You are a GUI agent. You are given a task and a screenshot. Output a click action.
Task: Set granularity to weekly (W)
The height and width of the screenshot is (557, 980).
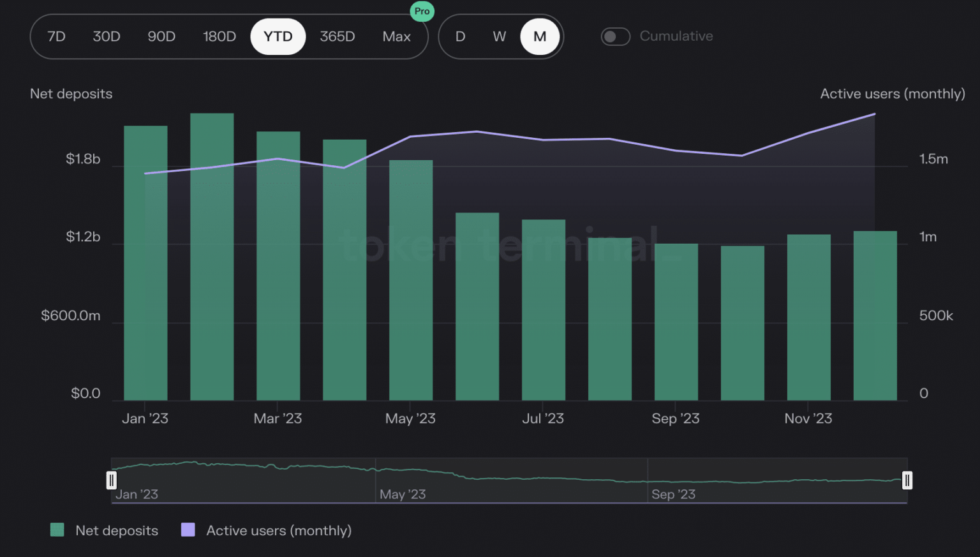tap(499, 36)
